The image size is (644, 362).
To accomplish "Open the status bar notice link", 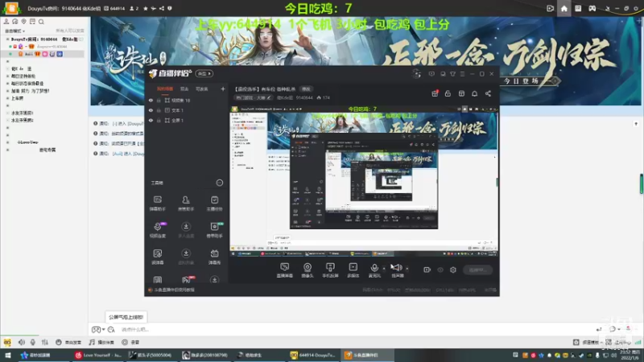I will (x=171, y=290).
